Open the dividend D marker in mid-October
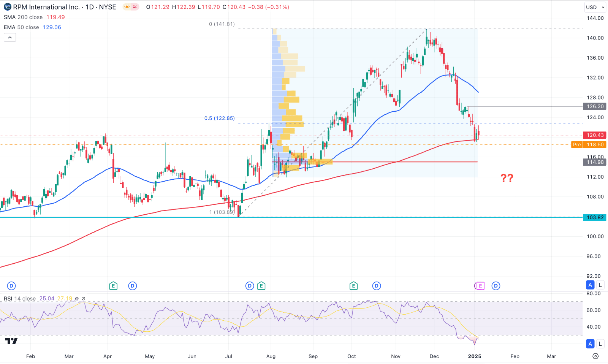 tap(377, 286)
